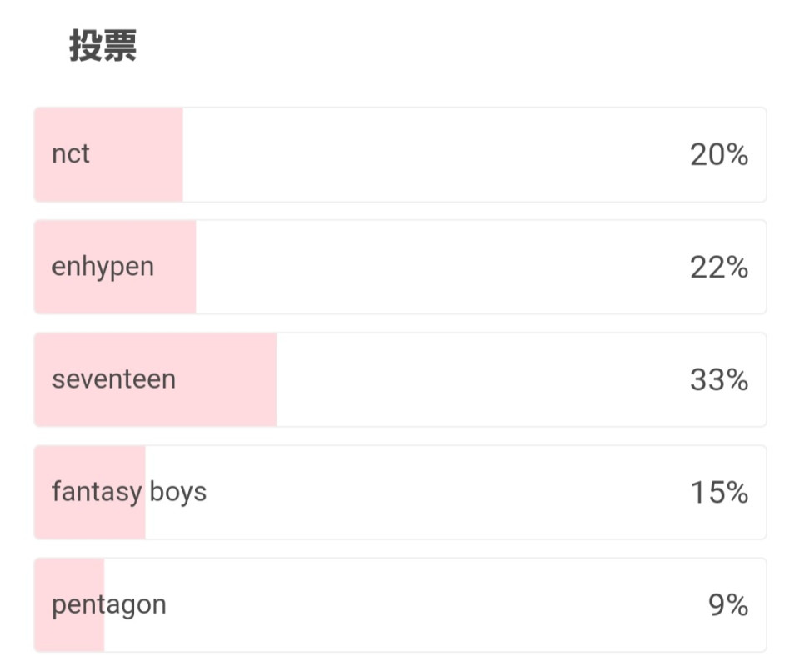Click the word boys in fourth option
The image size is (800, 672).
pyautogui.click(x=178, y=492)
